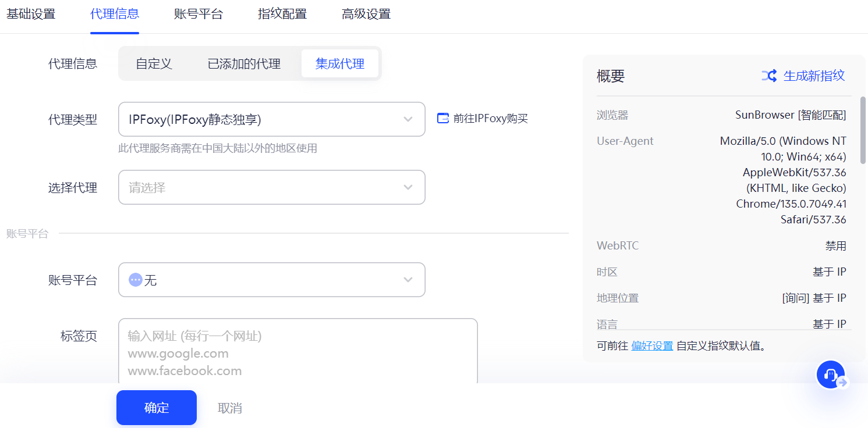Click the 确定 confirm button
The height and width of the screenshot is (428, 868).
click(x=157, y=408)
